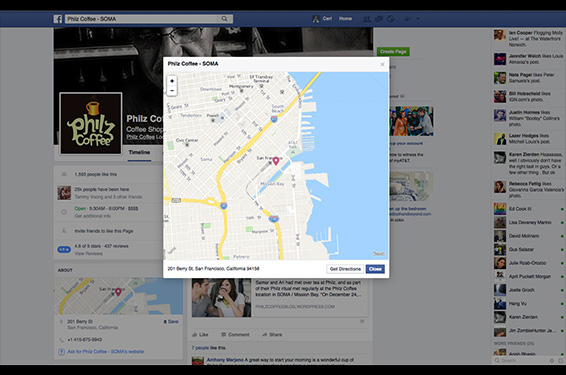
Task: Zoom out on the map with minus button
Action: pyautogui.click(x=172, y=91)
